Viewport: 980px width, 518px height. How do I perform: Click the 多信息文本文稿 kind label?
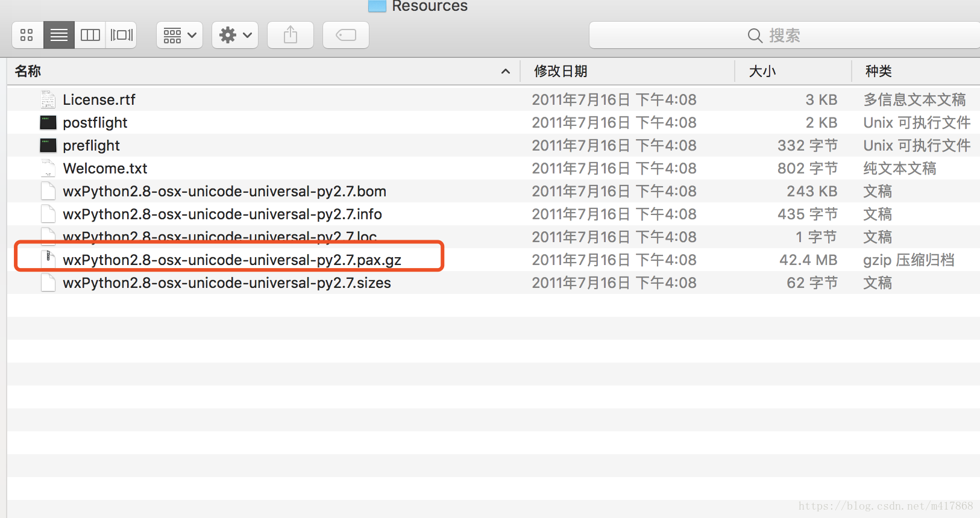tap(914, 99)
